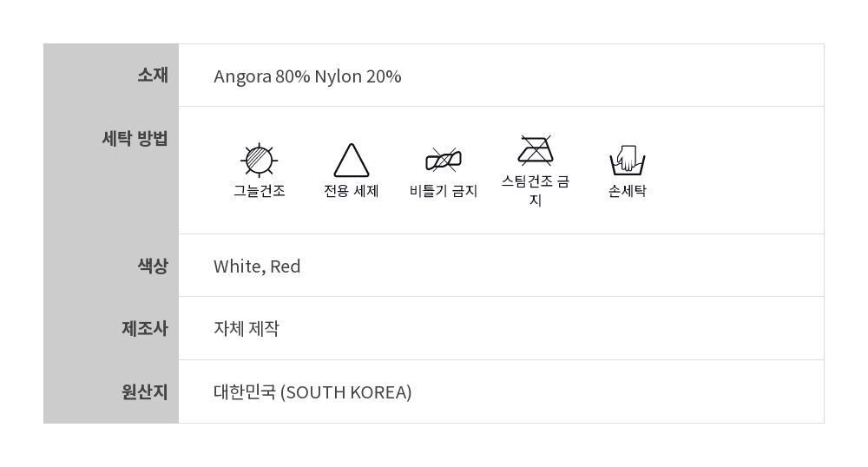Click the Angora 80% Nylon 20% text
The height and width of the screenshot is (467, 868).
click(x=307, y=76)
